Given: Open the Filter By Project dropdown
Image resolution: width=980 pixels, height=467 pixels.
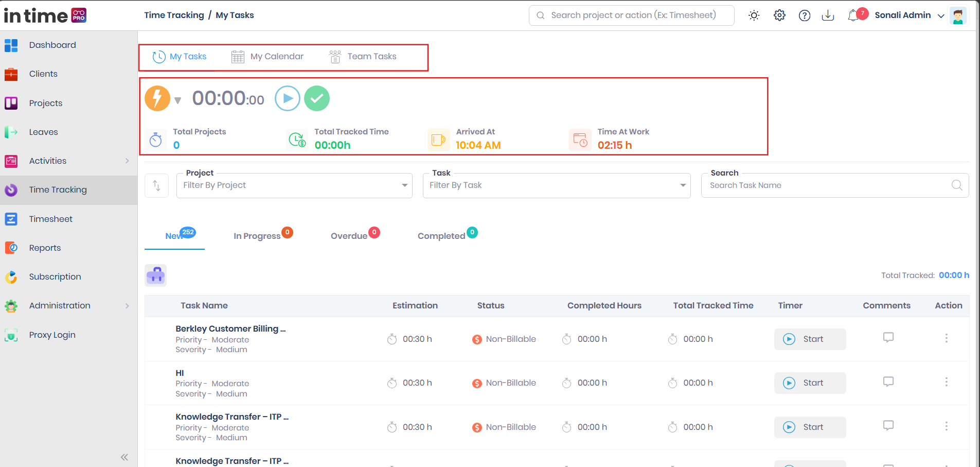Looking at the screenshot, I should pos(294,185).
